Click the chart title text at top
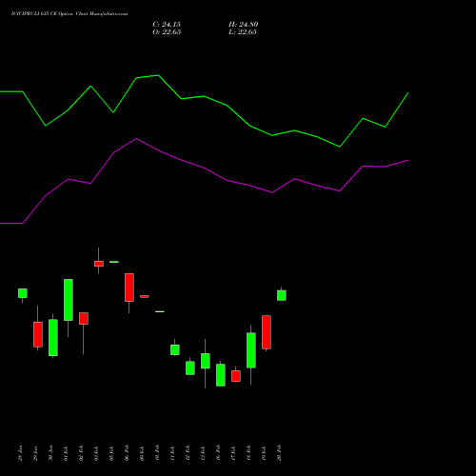 69,14
